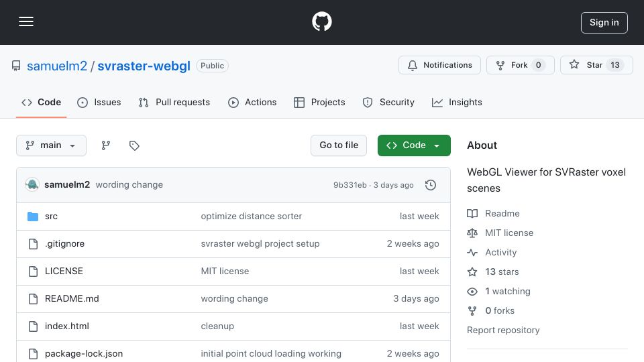Viewport: 644px width, 362px height.
Task: Switch to the Pull requests tab
Action: 174,102
